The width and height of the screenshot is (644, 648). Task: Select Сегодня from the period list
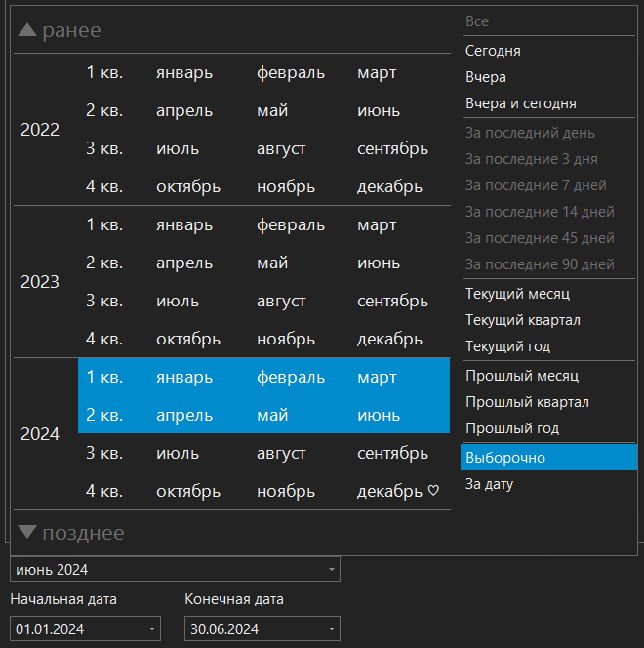[x=493, y=51]
